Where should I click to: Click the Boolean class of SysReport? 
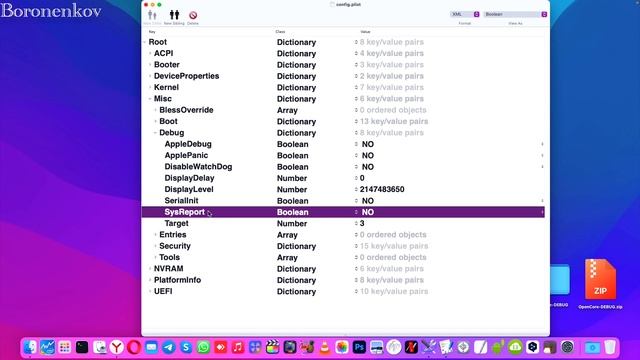pyautogui.click(x=293, y=212)
